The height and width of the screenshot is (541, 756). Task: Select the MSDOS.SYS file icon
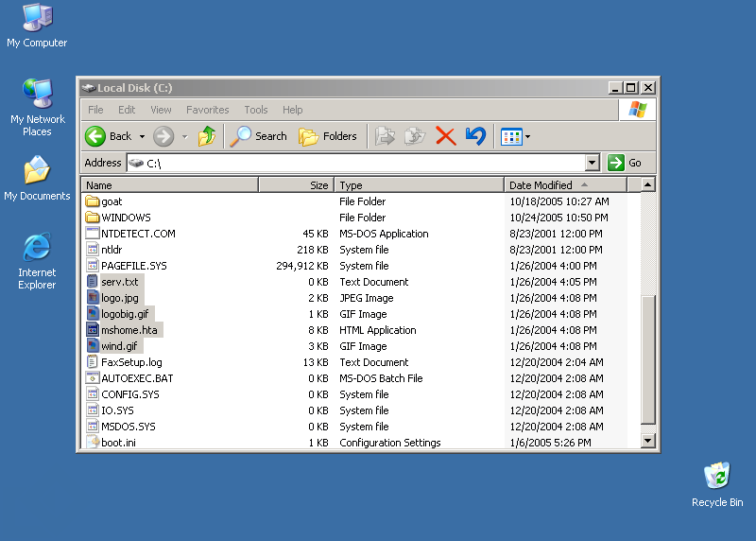pyautogui.click(x=92, y=427)
